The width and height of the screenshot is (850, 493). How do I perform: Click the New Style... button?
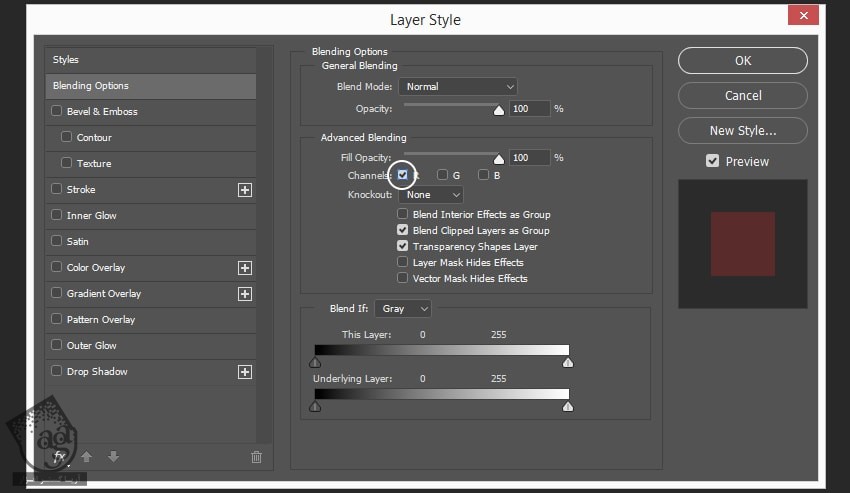(x=742, y=130)
